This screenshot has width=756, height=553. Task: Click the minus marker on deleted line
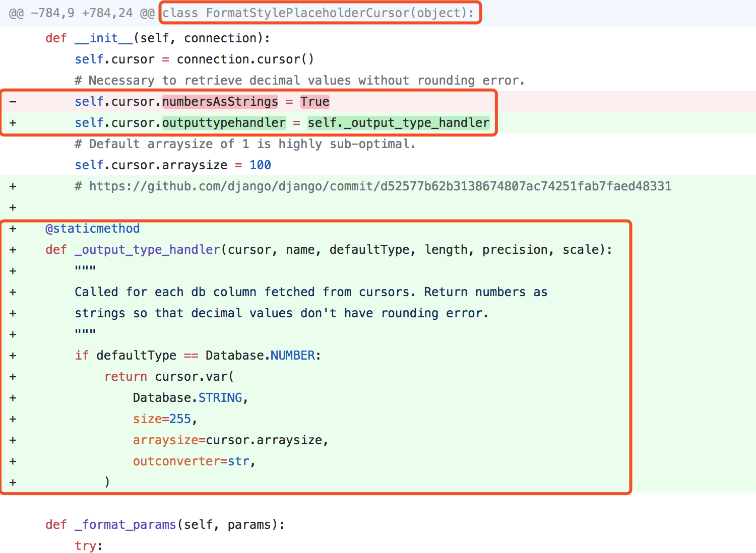pyautogui.click(x=13, y=101)
